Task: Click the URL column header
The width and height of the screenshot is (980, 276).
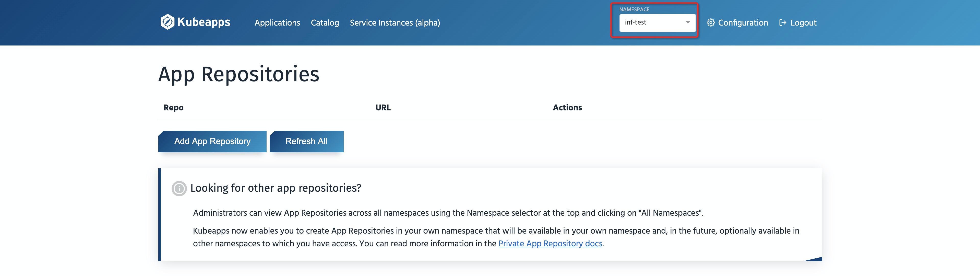Action: 383,107
